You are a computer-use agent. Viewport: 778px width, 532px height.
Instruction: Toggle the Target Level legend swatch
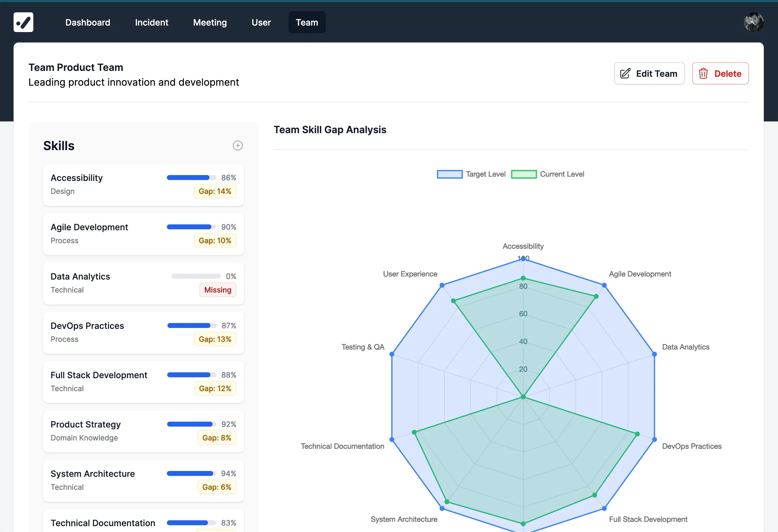point(449,174)
